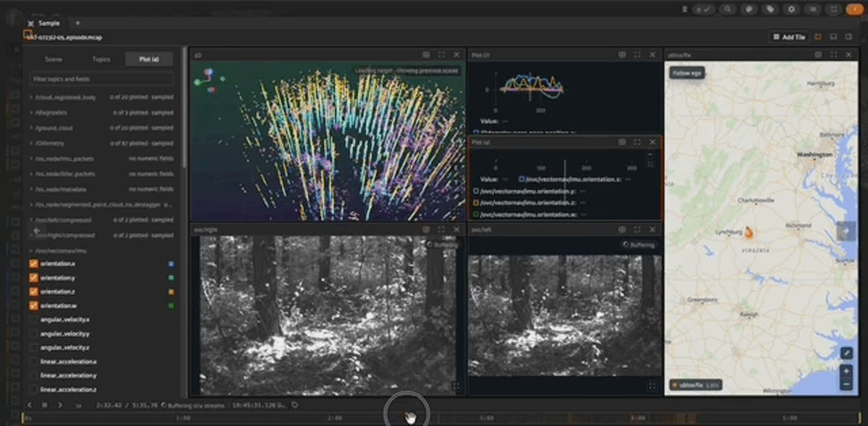
Task: Click the orientation.z orange color swatch
Action: click(170, 291)
